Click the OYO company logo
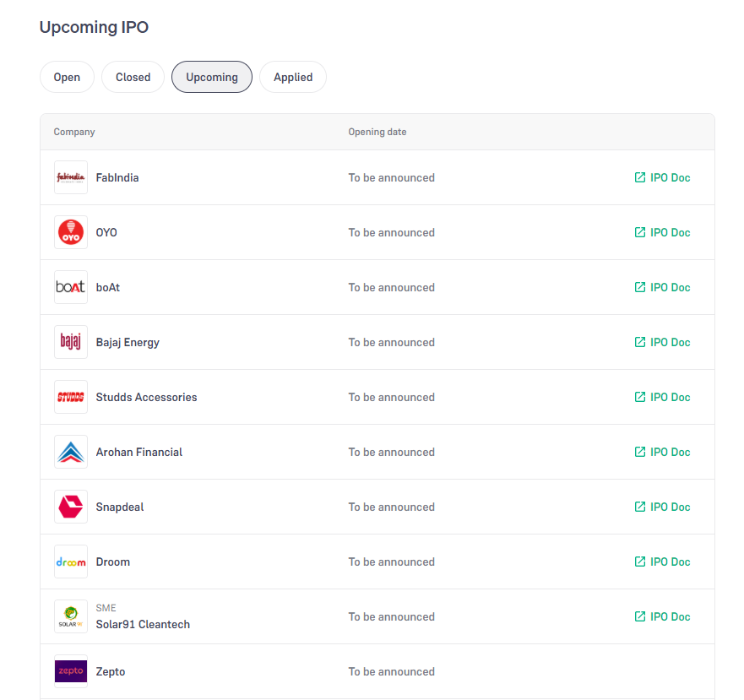Image resolution: width=744 pixels, height=700 pixels. coord(71,232)
